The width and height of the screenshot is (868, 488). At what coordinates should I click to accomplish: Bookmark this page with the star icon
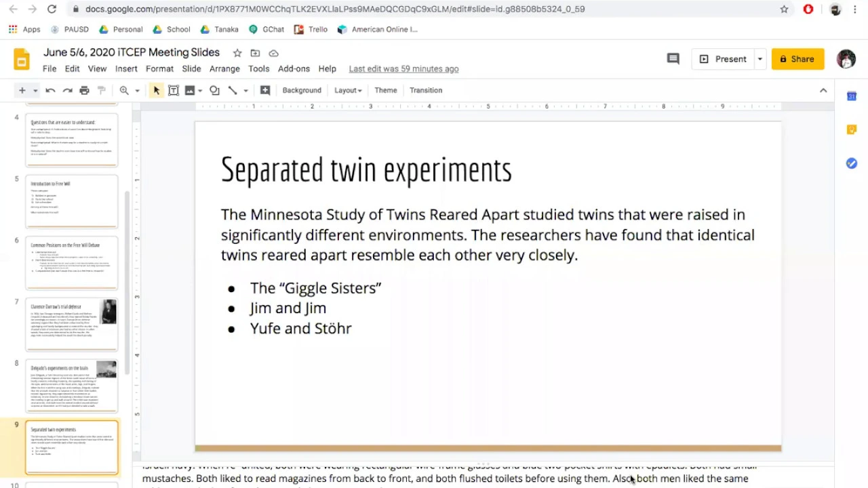coord(784,9)
